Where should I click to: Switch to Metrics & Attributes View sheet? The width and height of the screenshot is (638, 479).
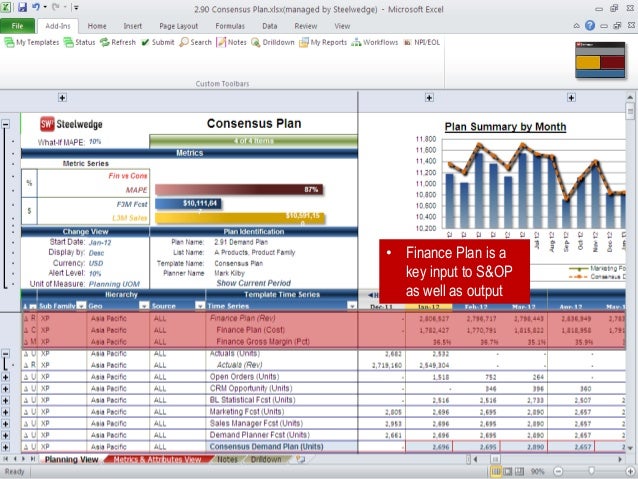tap(157, 459)
